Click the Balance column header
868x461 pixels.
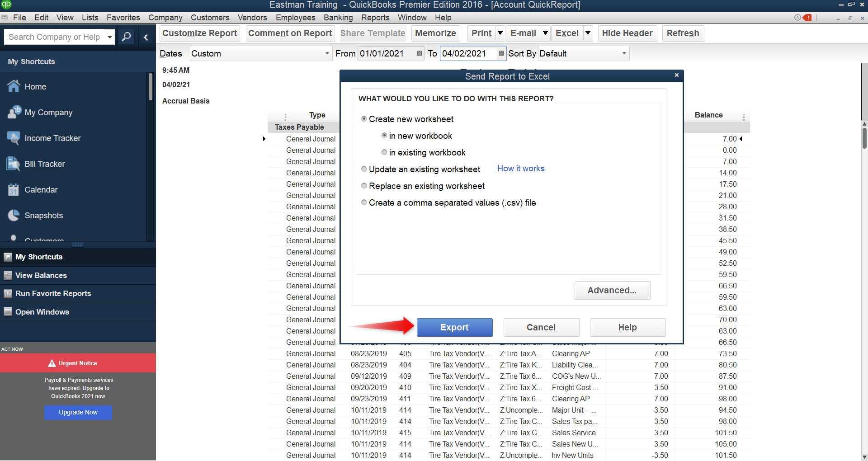pyautogui.click(x=708, y=115)
